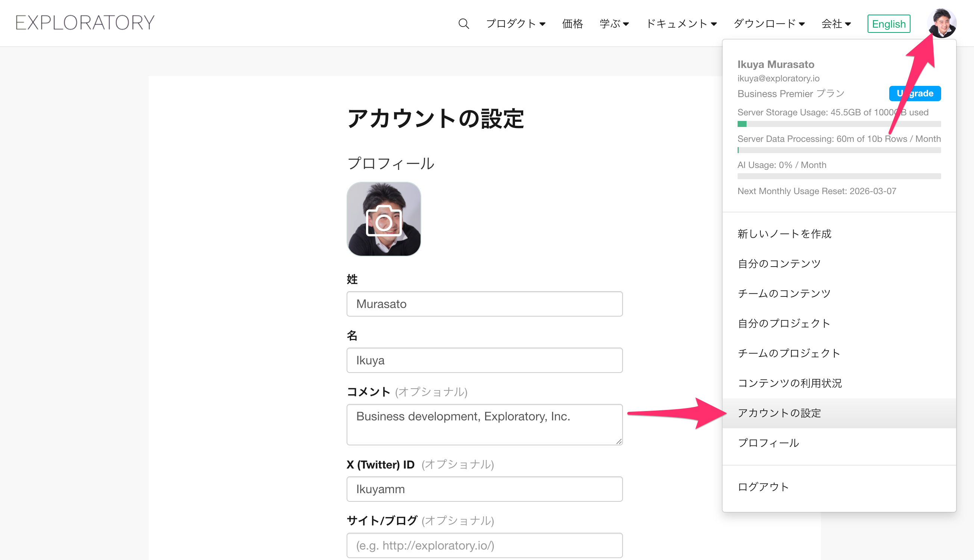Switch language with English button
Viewport: 974px width, 560px height.
(888, 24)
